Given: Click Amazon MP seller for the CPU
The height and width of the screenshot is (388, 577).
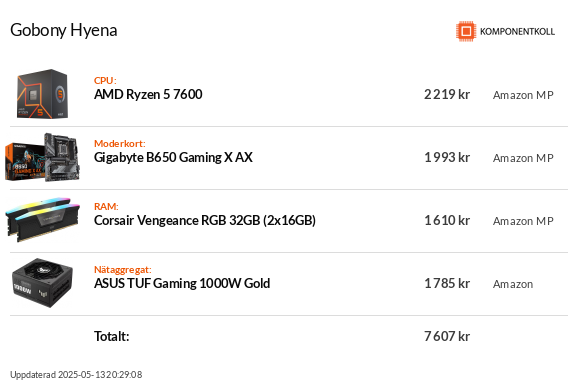Looking at the screenshot, I should (523, 95).
